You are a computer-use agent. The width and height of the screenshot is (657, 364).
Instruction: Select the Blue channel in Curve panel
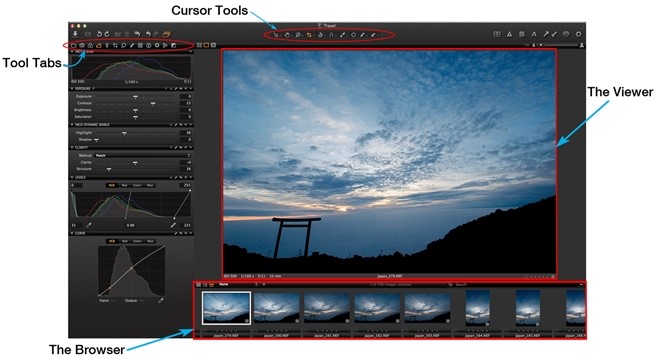click(x=150, y=241)
